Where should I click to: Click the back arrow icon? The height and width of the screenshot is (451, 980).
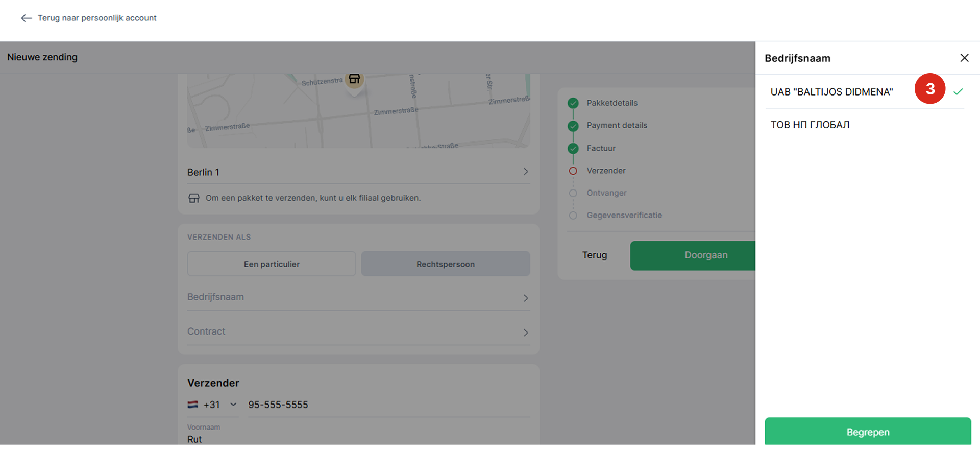click(26, 18)
